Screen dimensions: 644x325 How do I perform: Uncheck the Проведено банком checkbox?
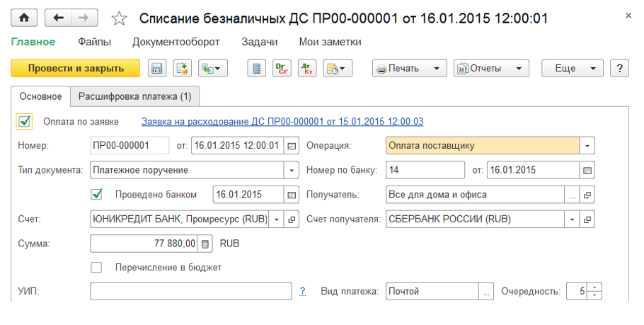(97, 194)
